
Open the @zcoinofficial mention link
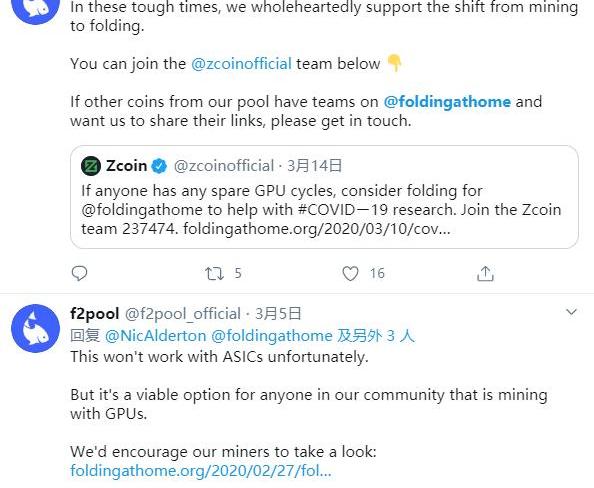(x=241, y=64)
